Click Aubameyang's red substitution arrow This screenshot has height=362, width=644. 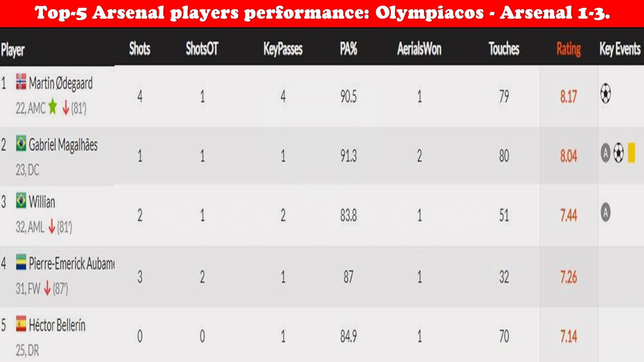coord(47,288)
